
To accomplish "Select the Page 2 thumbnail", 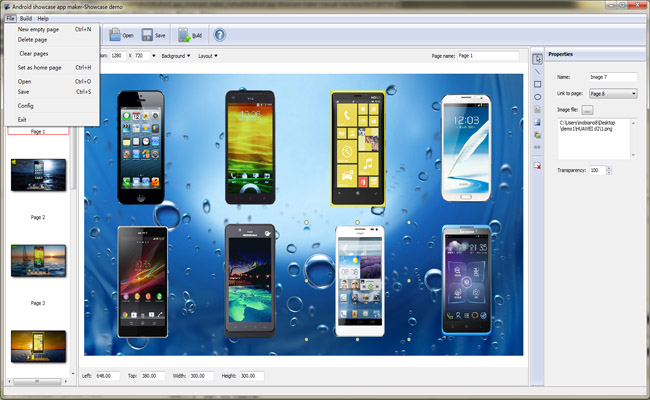I will click(x=38, y=175).
